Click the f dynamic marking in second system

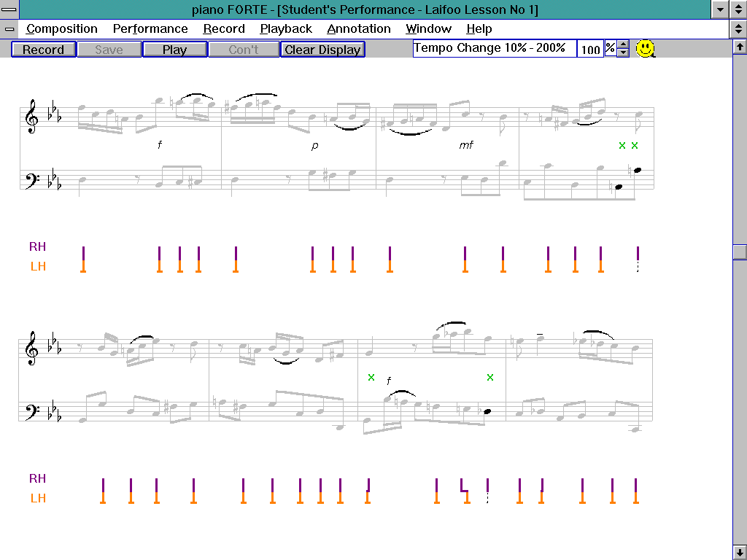[389, 381]
